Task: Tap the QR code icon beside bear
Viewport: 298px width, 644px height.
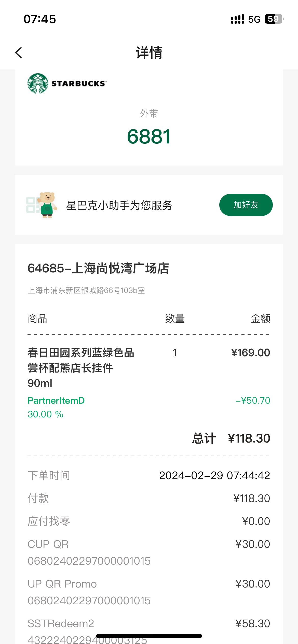Action: pyautogui.click(x=33, y=205)
